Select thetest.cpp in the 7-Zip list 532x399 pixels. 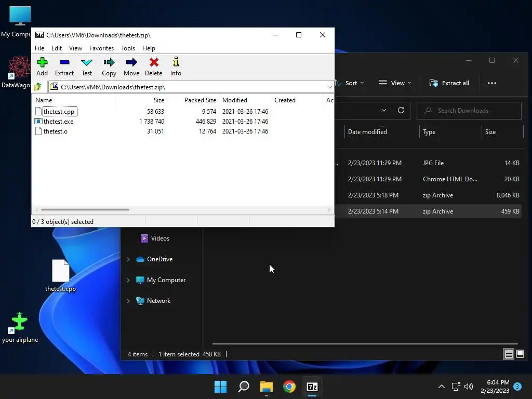59,112
